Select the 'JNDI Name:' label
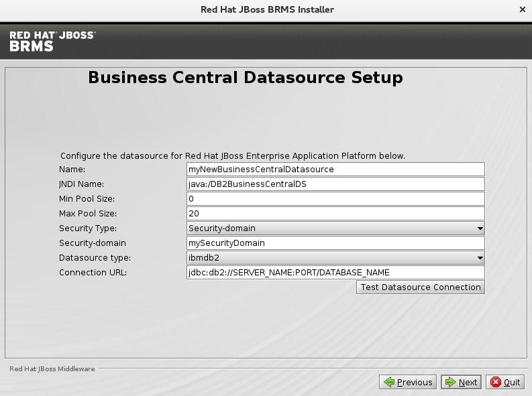532x396 pixels. tap(81, 184)
